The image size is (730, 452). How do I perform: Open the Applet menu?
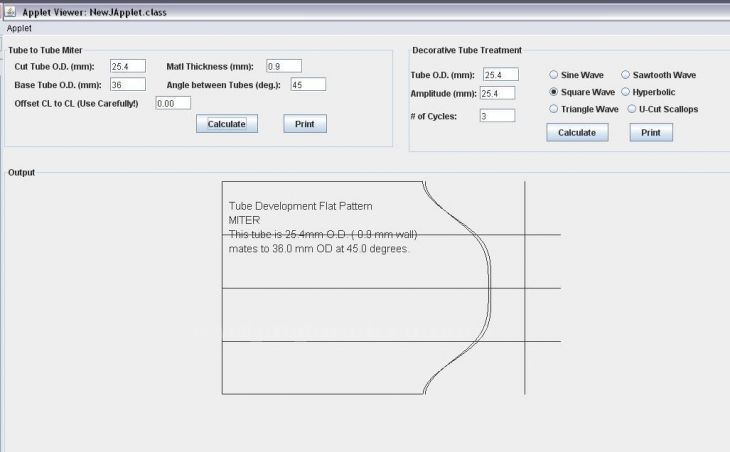20,28
